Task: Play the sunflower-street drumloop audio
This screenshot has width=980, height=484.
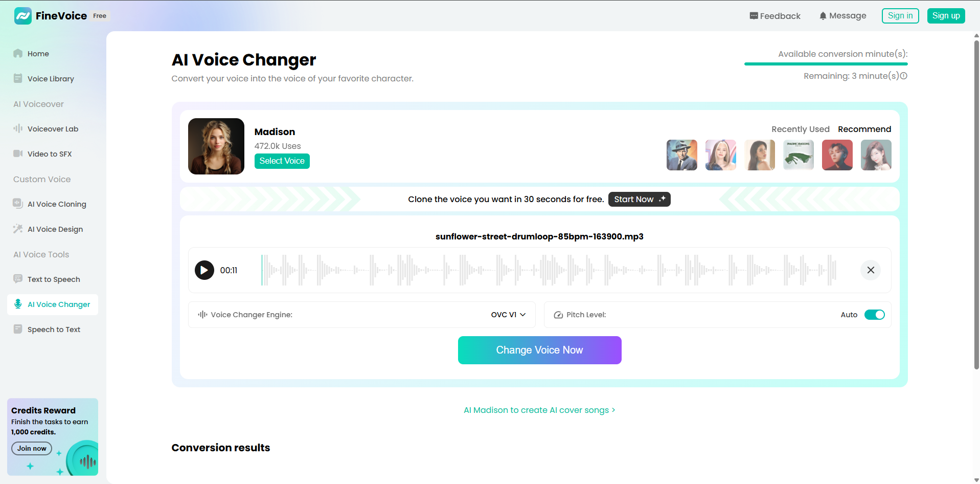Action: (x=204, y=270)
